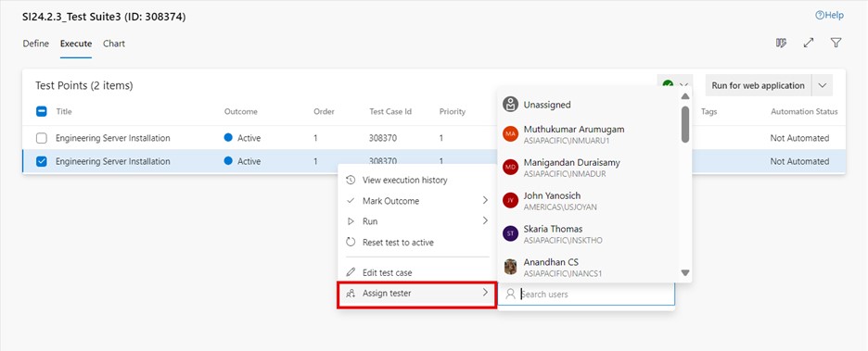Click Active outcome in selected row
Viewport: 868px width, 351px height.
242,161
